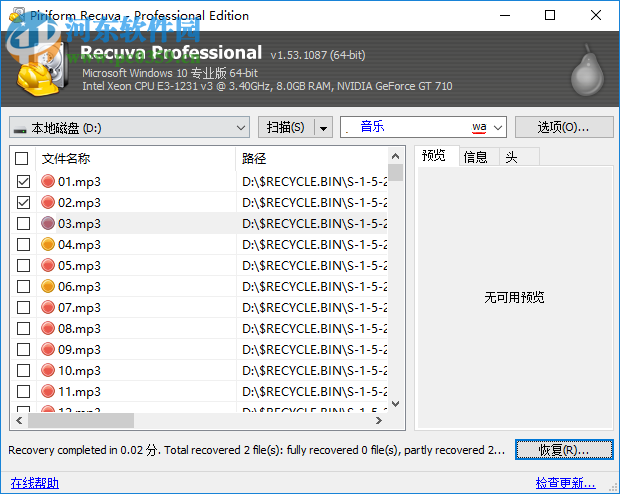Image resolution: width=620 pixels, height=494 pixels.
Task: Uncheck the 01.mp3 checkbox
Action: 23,182
